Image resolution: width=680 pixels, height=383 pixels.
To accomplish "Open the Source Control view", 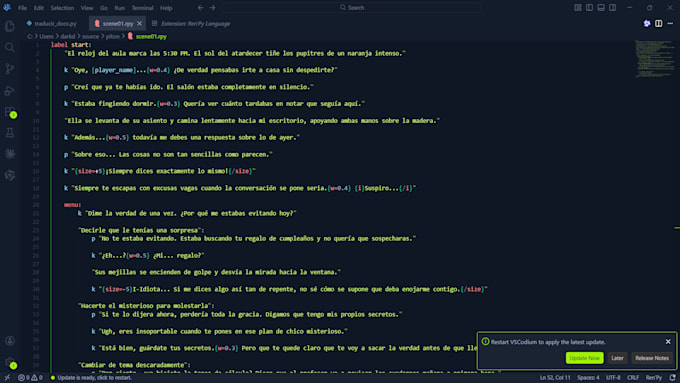I will tap(10, 69).
